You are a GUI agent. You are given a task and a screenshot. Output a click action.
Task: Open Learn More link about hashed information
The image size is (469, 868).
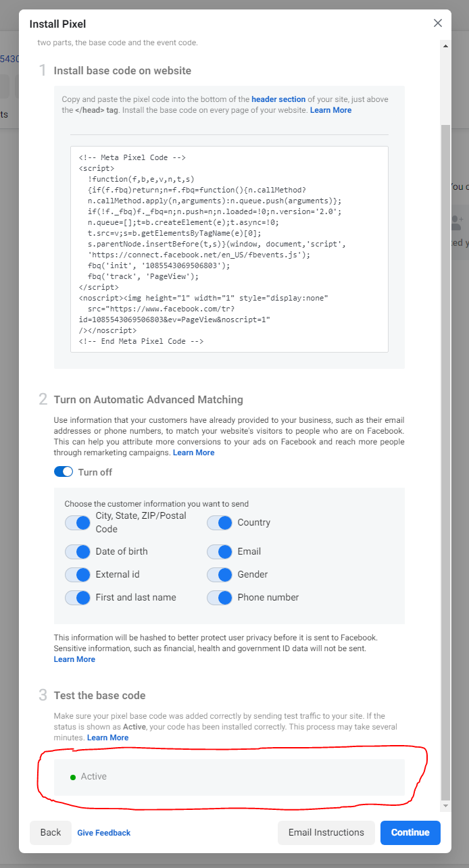(74, 659)
